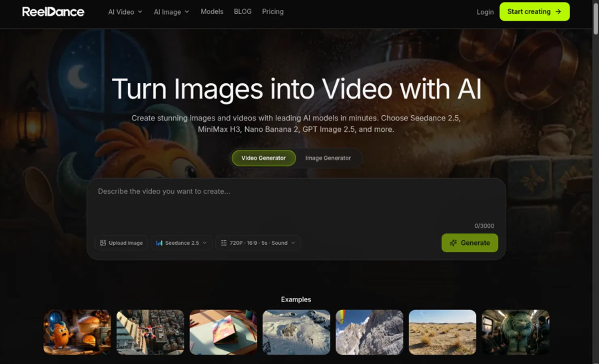Click the Start creating button
This screenshot has height=364, width=599.
535,12
